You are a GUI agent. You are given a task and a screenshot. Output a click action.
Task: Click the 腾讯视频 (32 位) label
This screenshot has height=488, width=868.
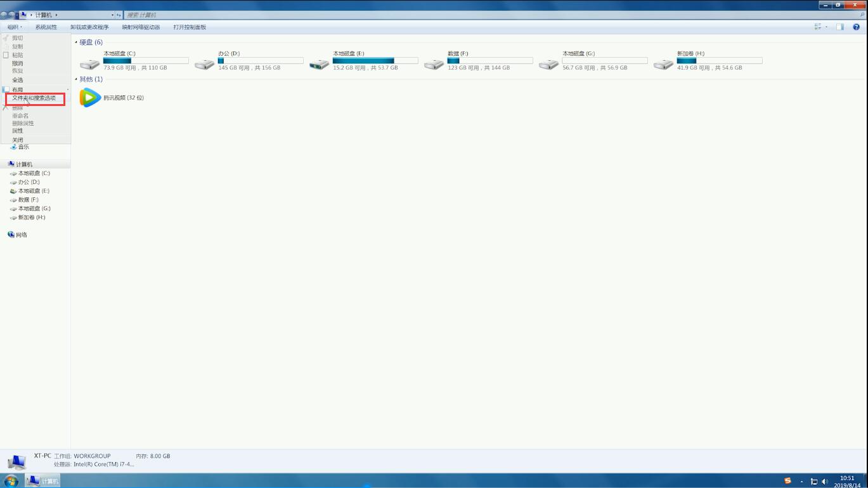[124, 98]
